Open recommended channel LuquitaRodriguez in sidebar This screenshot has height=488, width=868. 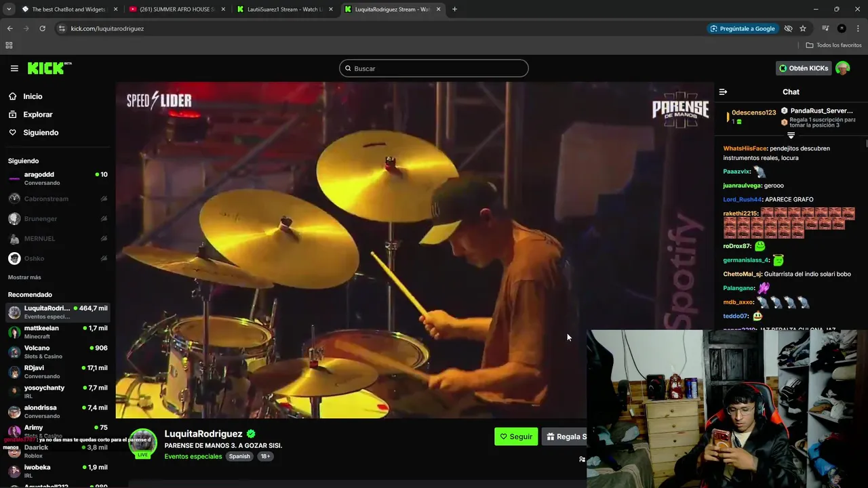point(58,312)
